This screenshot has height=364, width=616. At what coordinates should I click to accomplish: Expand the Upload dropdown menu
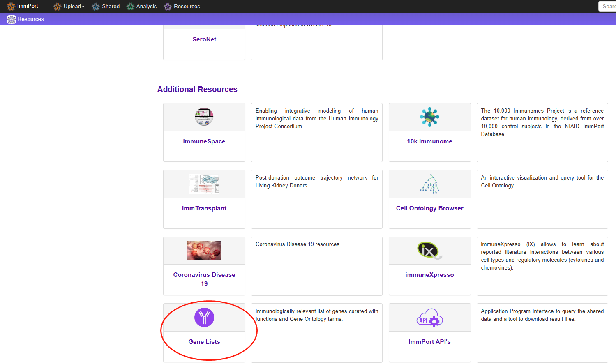pos(74,7)
